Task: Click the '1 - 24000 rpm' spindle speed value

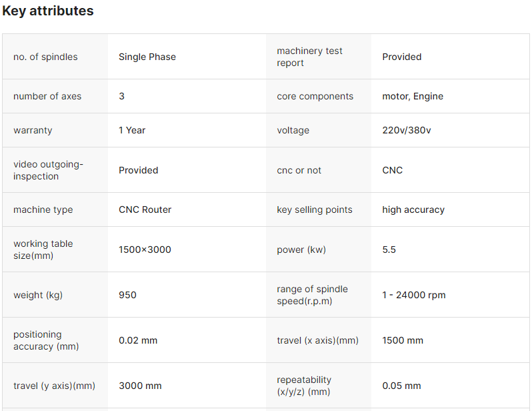Action: [414, 295]
